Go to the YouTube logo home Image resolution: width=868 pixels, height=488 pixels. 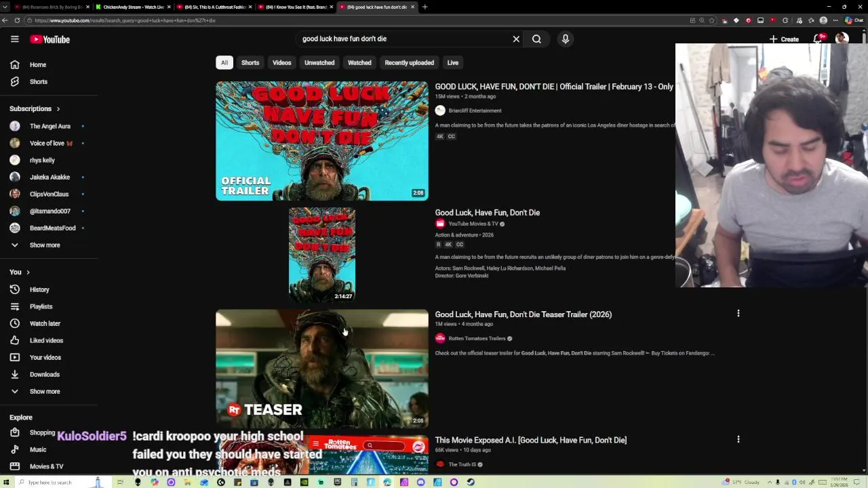pos(50,39)
